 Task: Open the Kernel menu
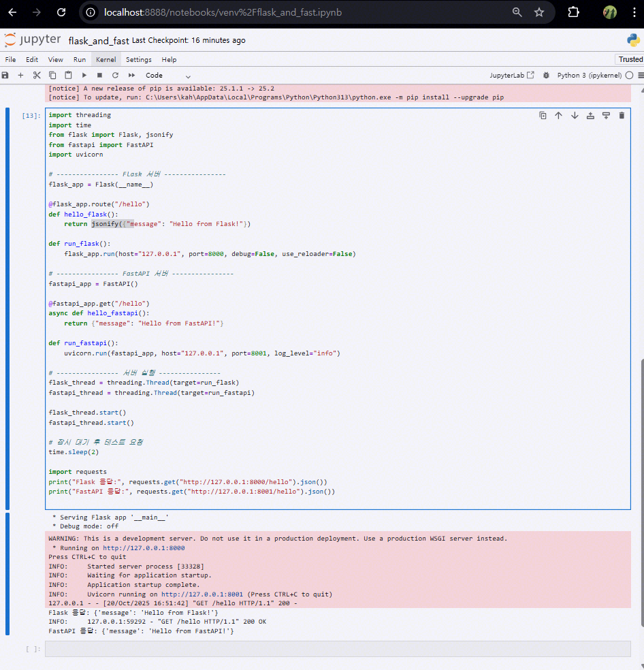pos(106,59)
